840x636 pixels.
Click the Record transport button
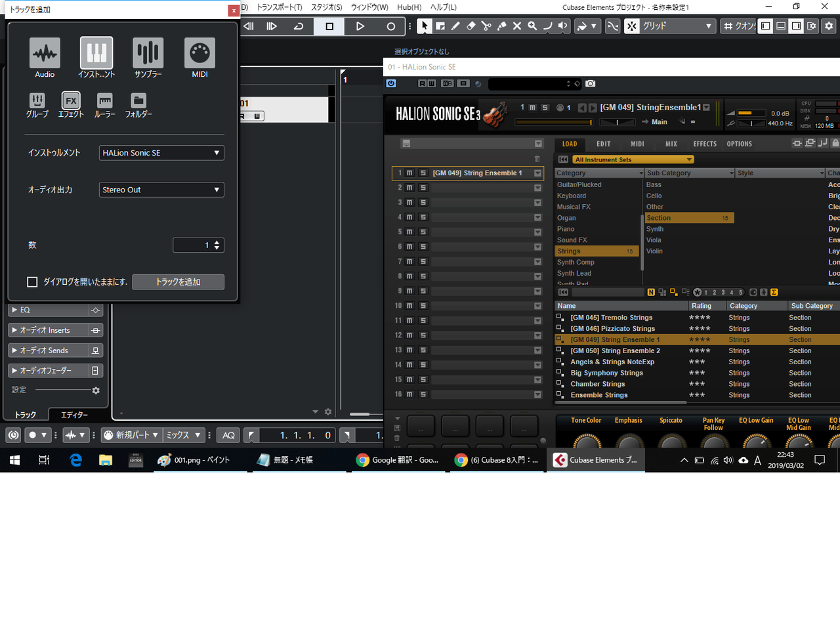[391, 26]
